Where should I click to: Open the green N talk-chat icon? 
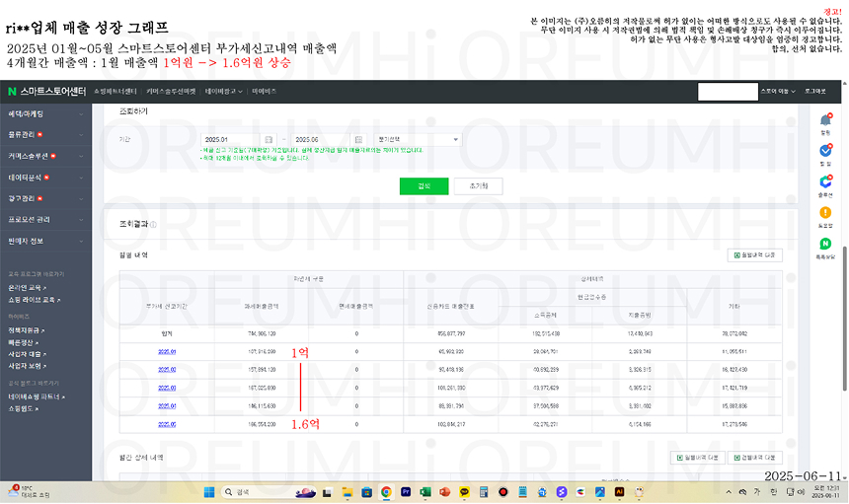coord(825,244)
